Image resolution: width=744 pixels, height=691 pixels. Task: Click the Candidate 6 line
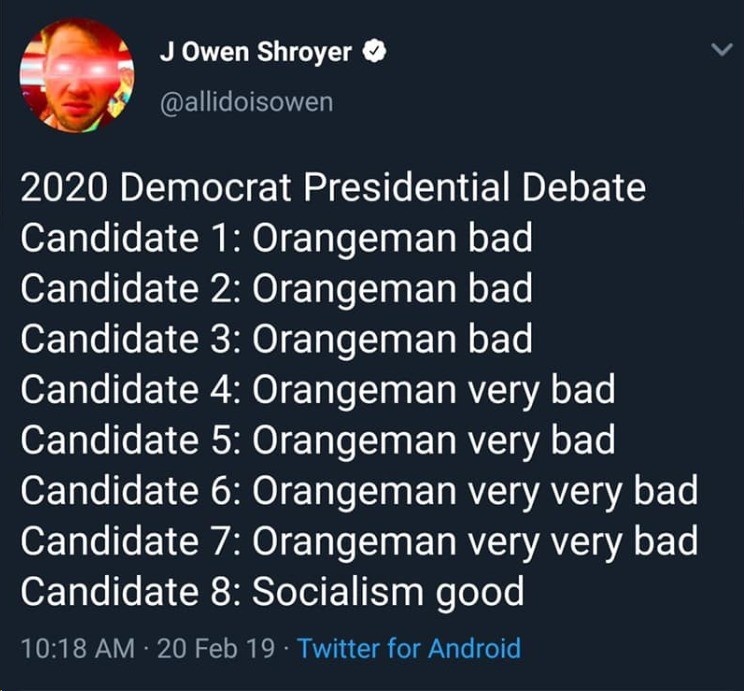359,491
